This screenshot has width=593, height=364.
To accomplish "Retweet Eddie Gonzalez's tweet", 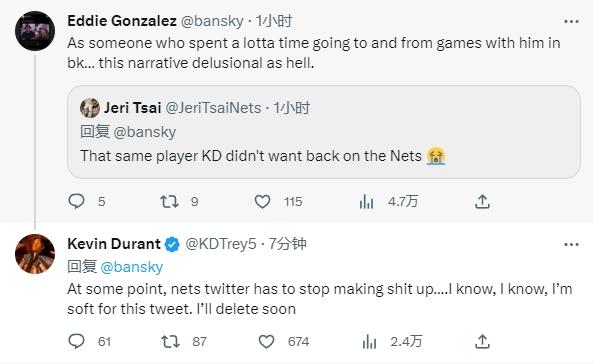I will (x=169, y=201).
